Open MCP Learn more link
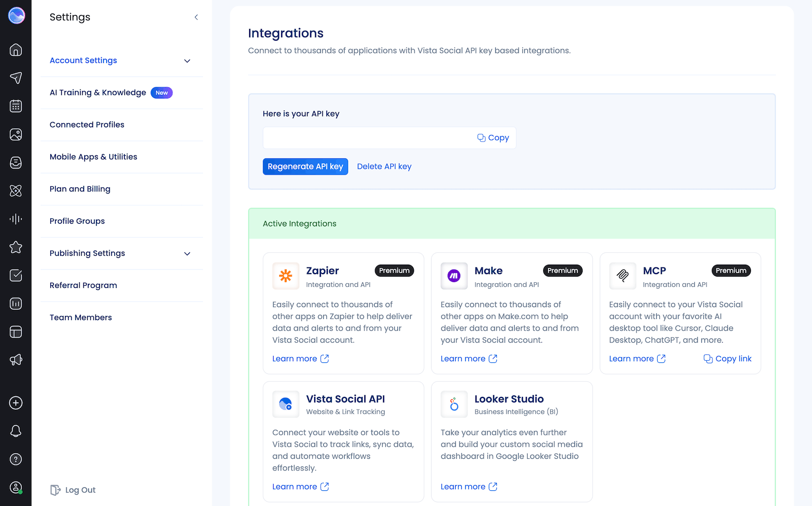Screen dimensions: 812x506 click(637, 359)
